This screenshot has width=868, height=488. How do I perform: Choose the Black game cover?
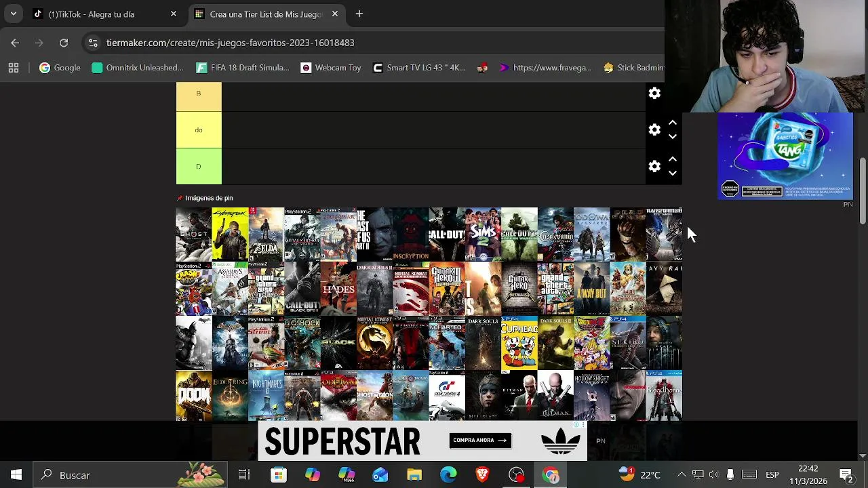[x=338, y=343]
